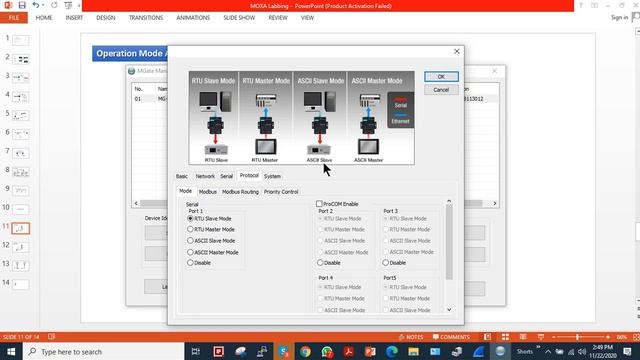Switch to Normal view icon
This screenshot has width=640, height=360.
coord(487,337)
